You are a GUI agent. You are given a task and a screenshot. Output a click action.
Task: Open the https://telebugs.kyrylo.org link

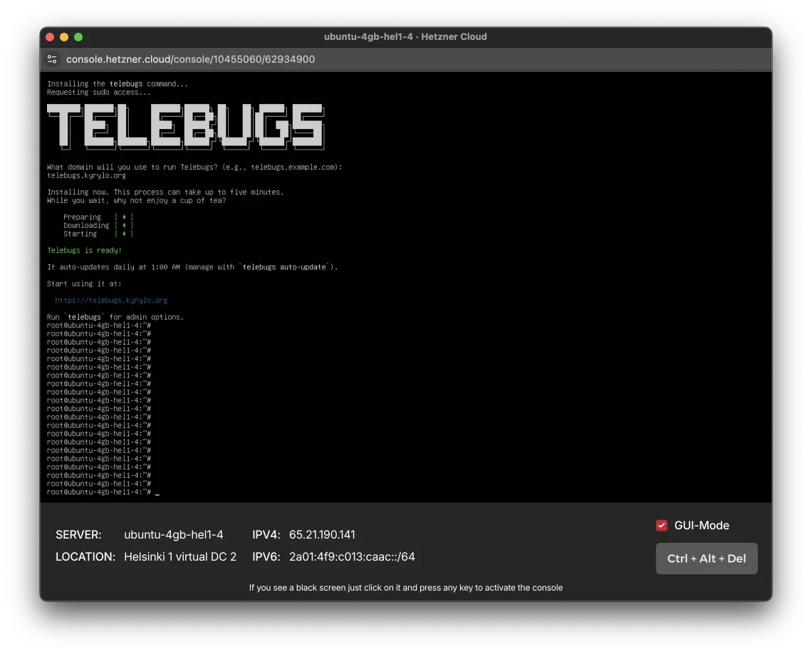point(111,300)
